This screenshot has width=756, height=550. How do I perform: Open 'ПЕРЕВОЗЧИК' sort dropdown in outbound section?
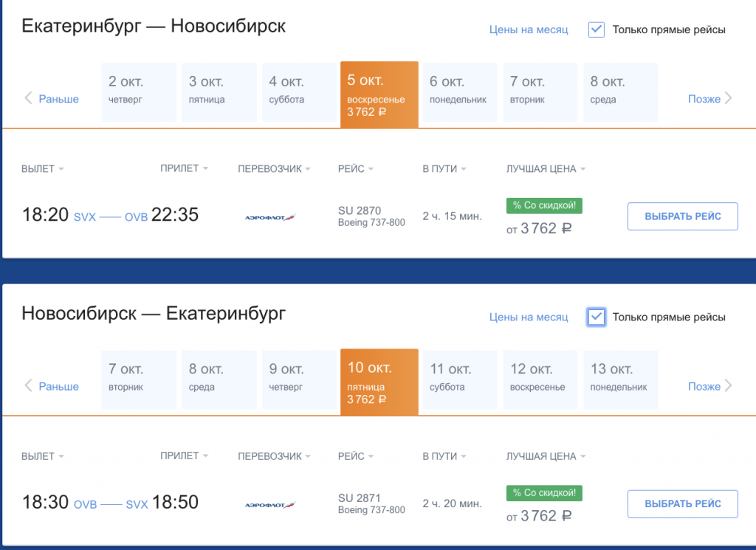(274, 169)
